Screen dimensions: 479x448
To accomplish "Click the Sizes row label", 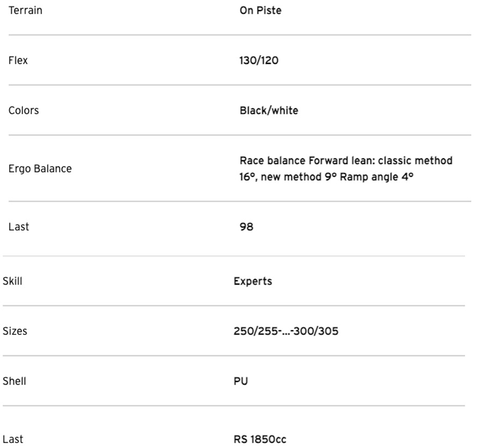I will [x=15, y=331].
